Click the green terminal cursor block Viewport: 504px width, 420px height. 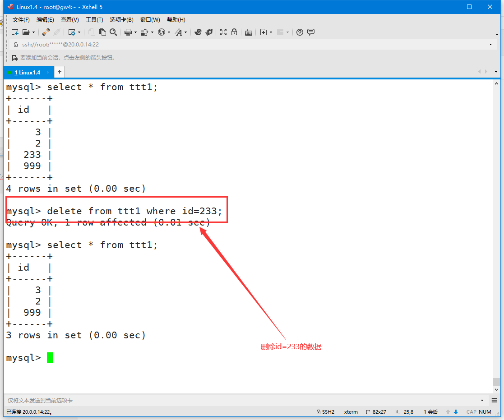coord(50,358)
